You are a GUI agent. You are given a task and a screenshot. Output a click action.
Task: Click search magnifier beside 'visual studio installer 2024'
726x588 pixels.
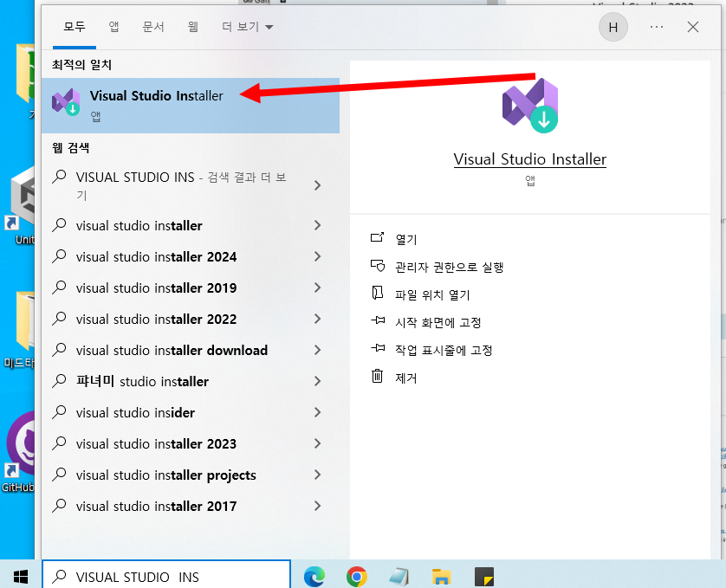point(59,256)
